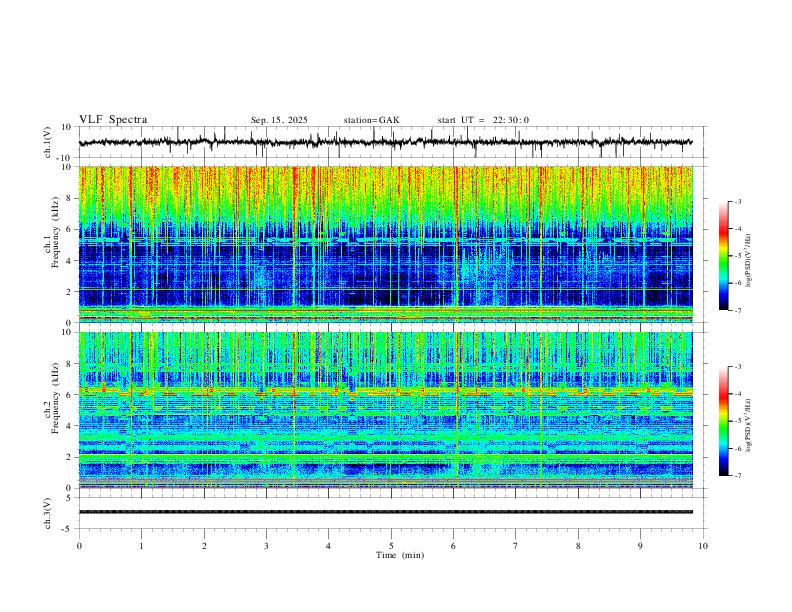The image size is (792, 612).
Task: Click the log(PSD) label beside ch.1 color bar
Action: point(748,261)
